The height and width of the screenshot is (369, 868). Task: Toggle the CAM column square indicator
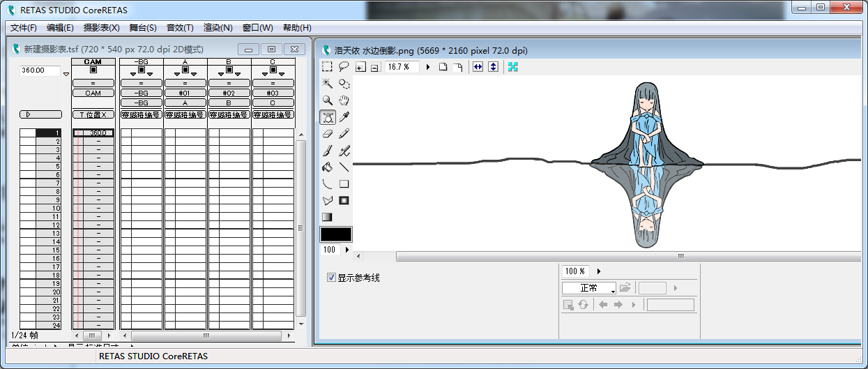(93, 70)
